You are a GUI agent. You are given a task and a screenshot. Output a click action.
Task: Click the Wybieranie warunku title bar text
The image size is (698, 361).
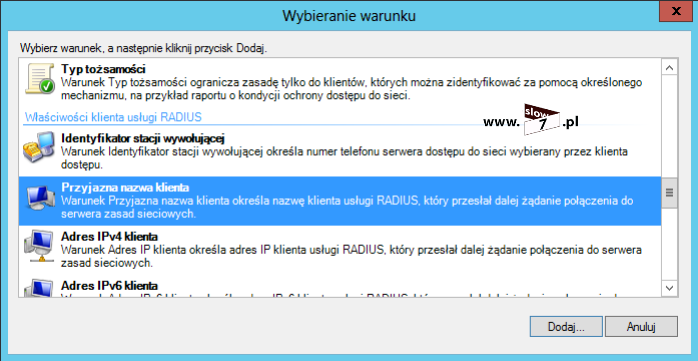point(349,16)
